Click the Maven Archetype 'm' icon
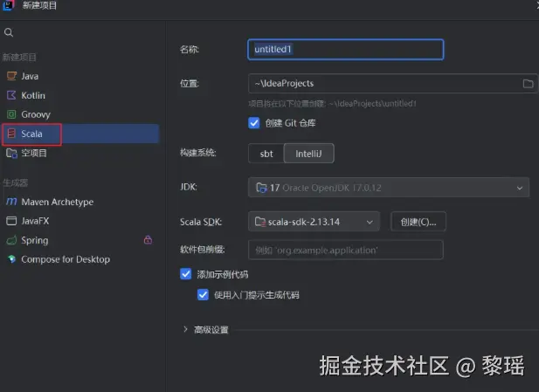 coord(11,202)
